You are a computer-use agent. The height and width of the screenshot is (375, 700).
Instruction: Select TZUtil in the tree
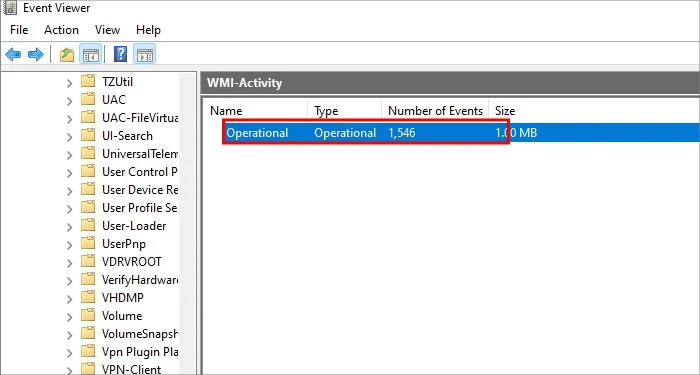[117, 82]
